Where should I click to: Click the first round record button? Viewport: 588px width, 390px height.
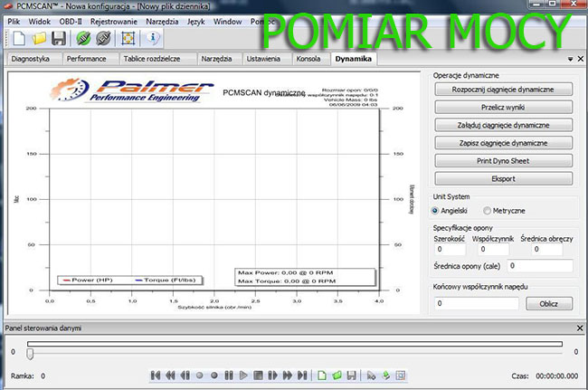(200, 376)
